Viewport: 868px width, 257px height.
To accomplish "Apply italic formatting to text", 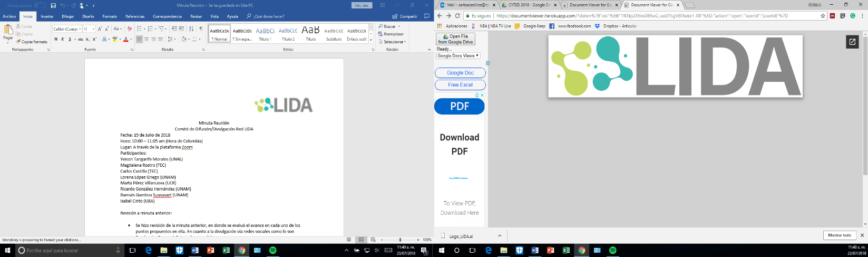I will [x=63, y=39].
